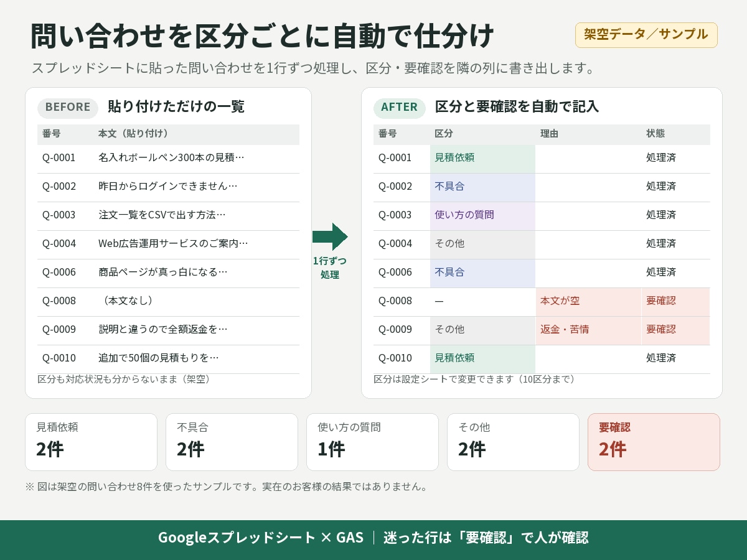The image size is (747, 560).
Task: Click the heading 貼り付けただけの一覧
Action: pos(176,107)
